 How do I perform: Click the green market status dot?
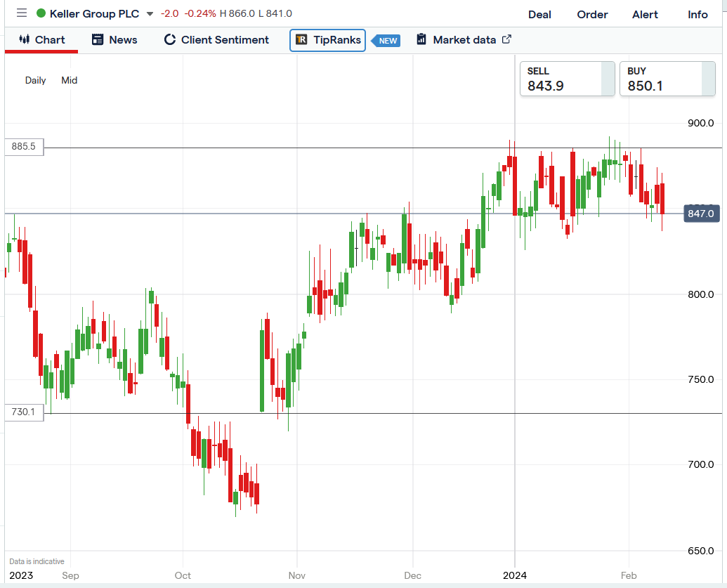tap(41, 13)
